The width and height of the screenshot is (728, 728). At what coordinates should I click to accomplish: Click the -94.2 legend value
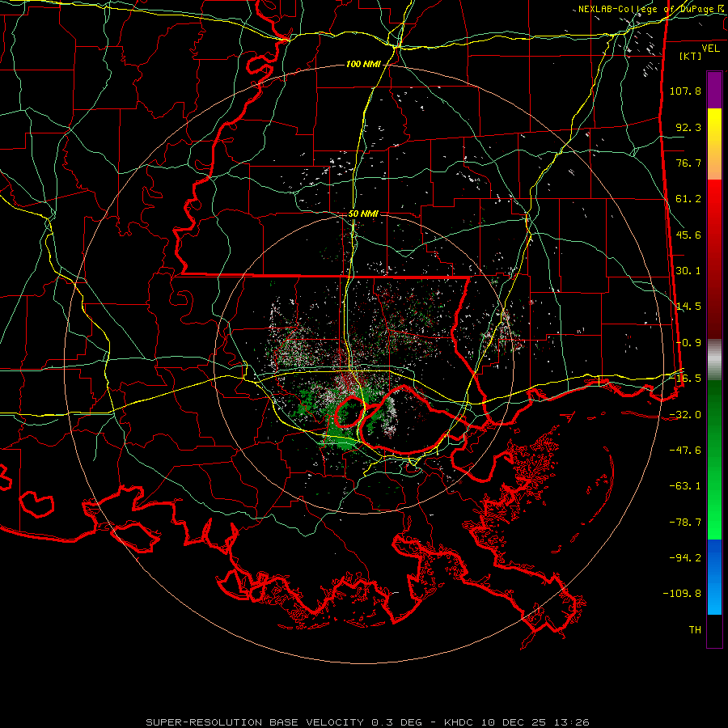click(685, 558)
